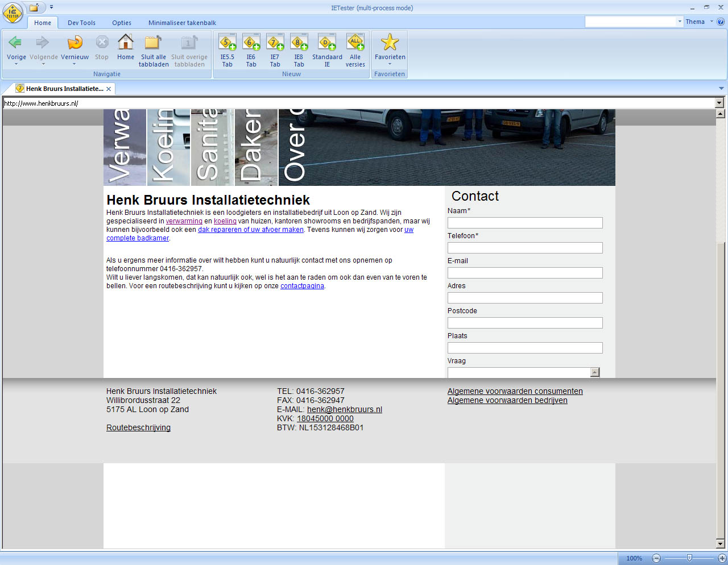728x565 pixels.
Task: Expand the Vorige history dropdown arrow
Action: pos(16,64)
